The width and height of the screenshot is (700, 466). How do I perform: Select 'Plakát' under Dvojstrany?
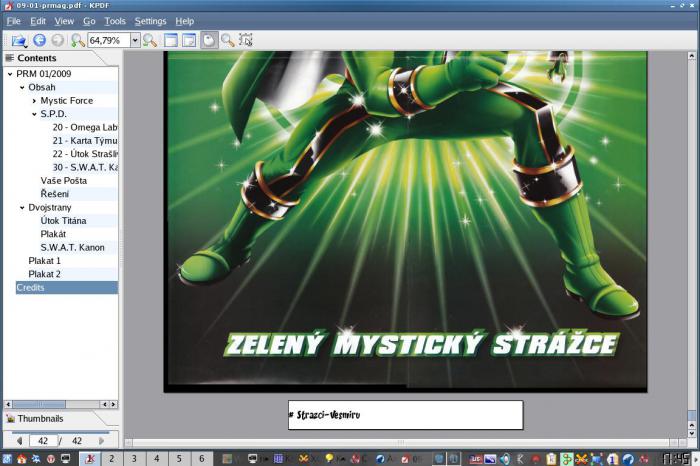53,234
